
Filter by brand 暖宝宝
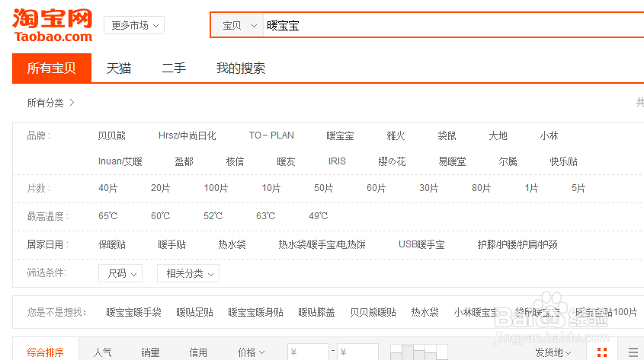(340, 135)
